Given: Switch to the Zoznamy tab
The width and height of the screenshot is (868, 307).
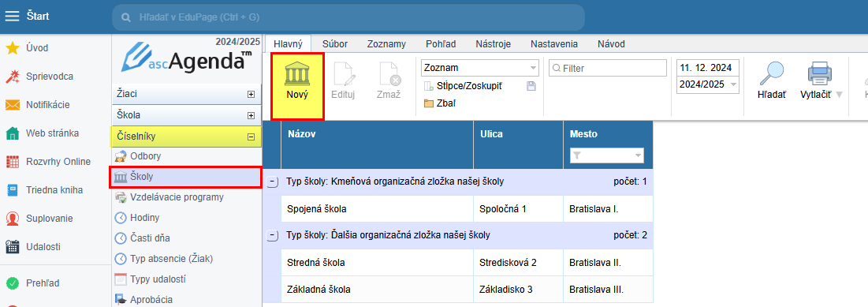Looking at the screenshot, I should click(x=386, y=43).
